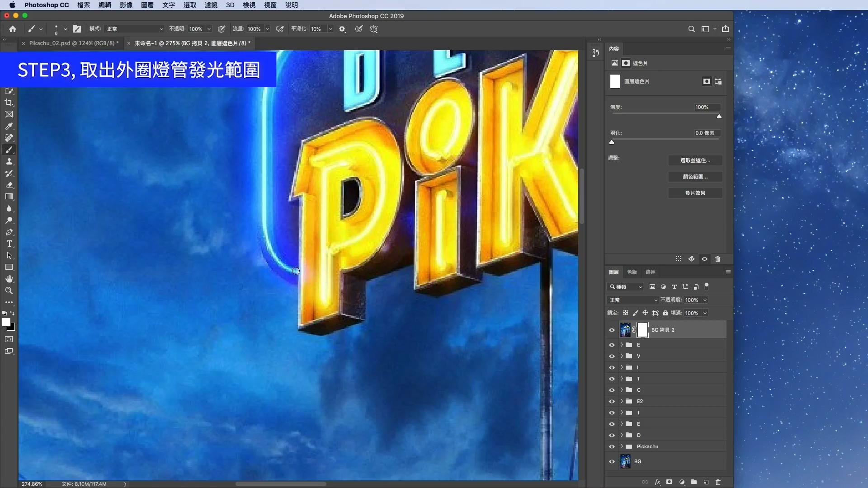Expand the E2 group
868x488 pixels.
(x=622, y=401)
